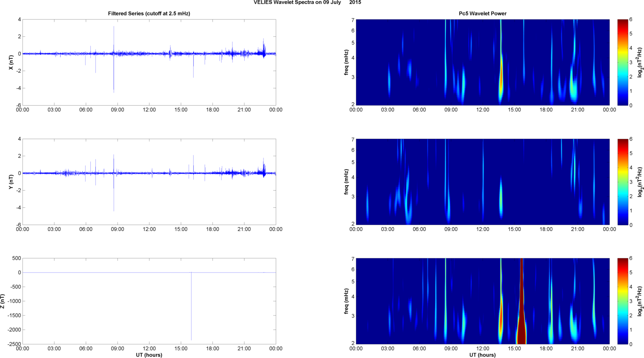Click the '7' frequency tick on the top spectrogram

(x=353, y=20)
